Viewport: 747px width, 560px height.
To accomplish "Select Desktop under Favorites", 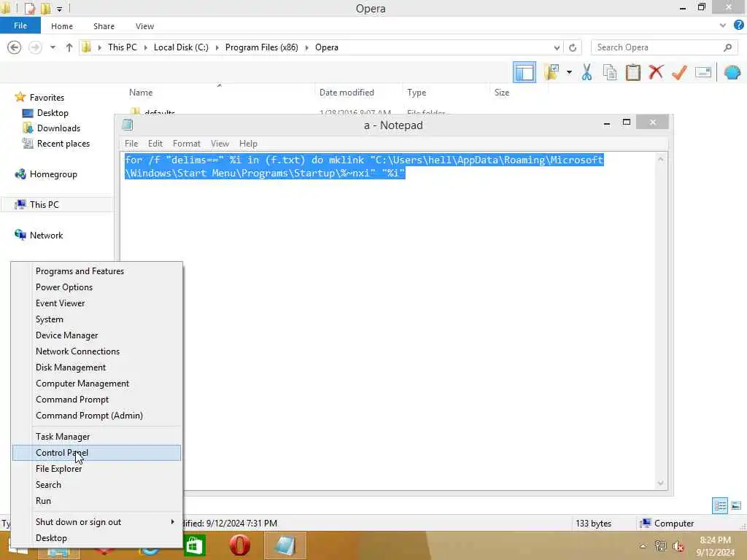I will (x=53, y=113).
